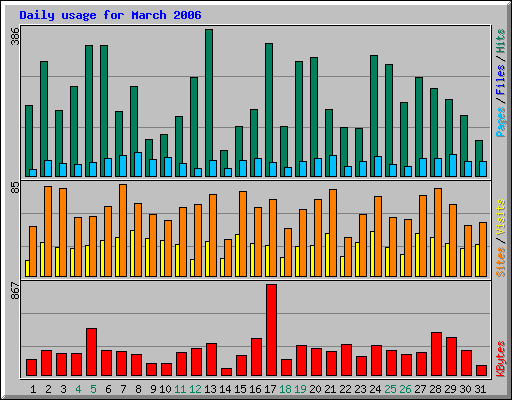Viewport: 512px width, 400px height.
Task: Select weekend day 5 label
Action: [93, 389]
